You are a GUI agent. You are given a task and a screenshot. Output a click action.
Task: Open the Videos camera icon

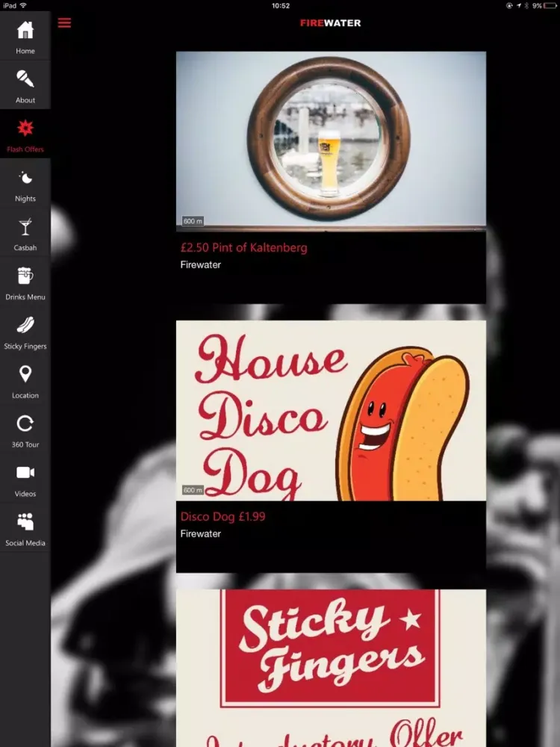[25, 472]
